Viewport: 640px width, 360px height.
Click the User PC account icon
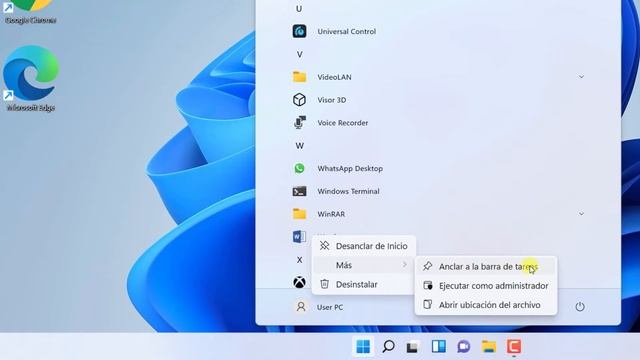pos(301,307)
